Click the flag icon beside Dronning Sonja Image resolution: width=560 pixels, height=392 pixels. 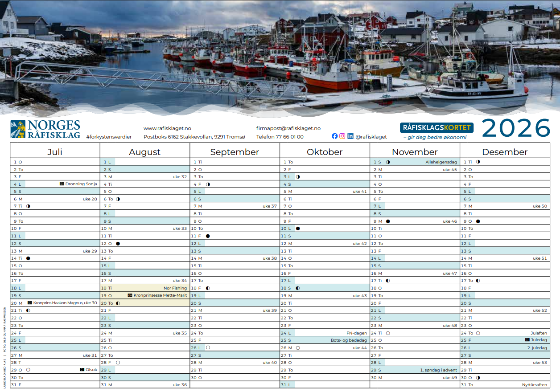pos(62,184)
